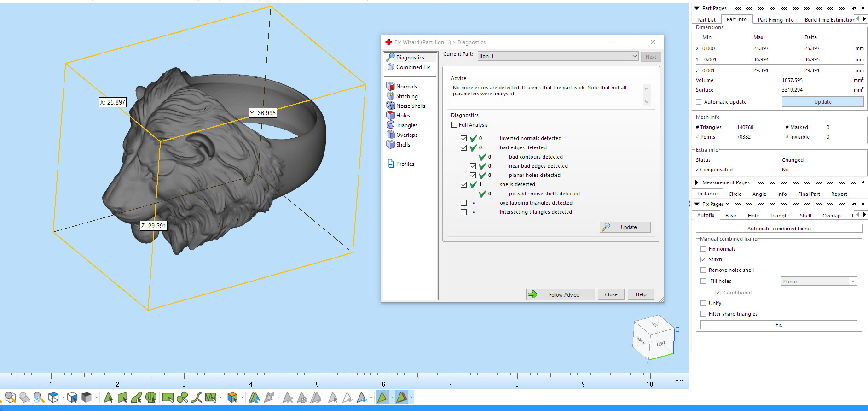Screen dimensions: 868x411
Task: Check the Remove noise shell option
Action: tap(703, 270)
